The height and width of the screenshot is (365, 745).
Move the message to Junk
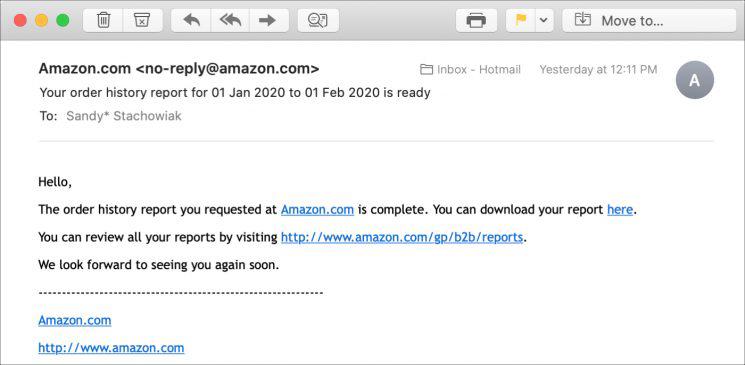(143, 20)
